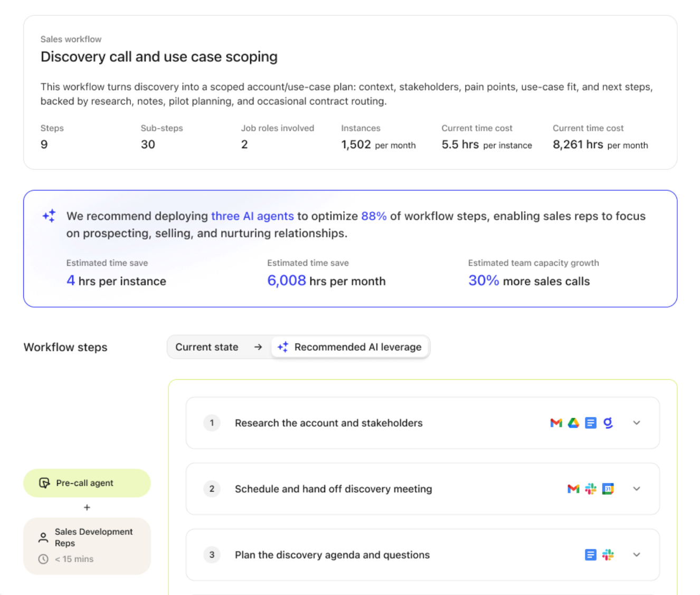This screenshot has height=595, width=700.
Task: Expand the Research the account and stakeholders step
Action: click(x=637, y=423)
